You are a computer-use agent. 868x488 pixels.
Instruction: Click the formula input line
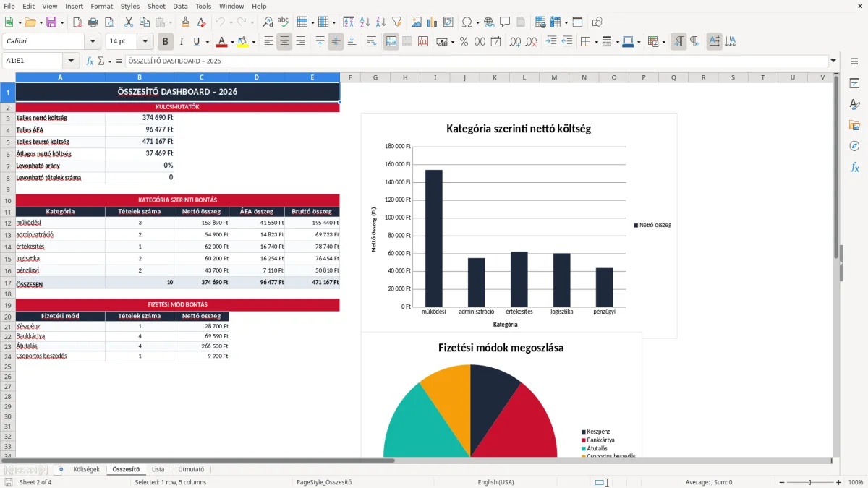(476, 61)
